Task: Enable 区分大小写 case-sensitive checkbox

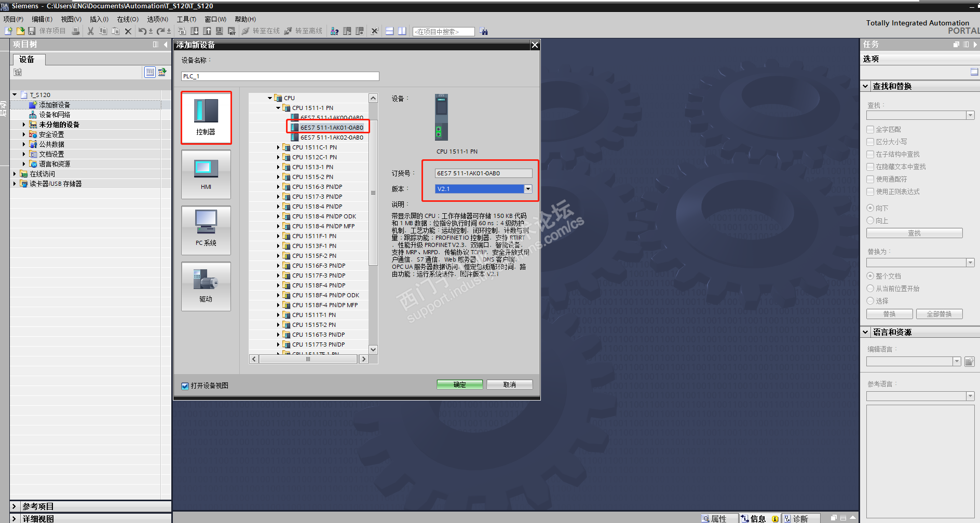Action: tap(870, 142)
